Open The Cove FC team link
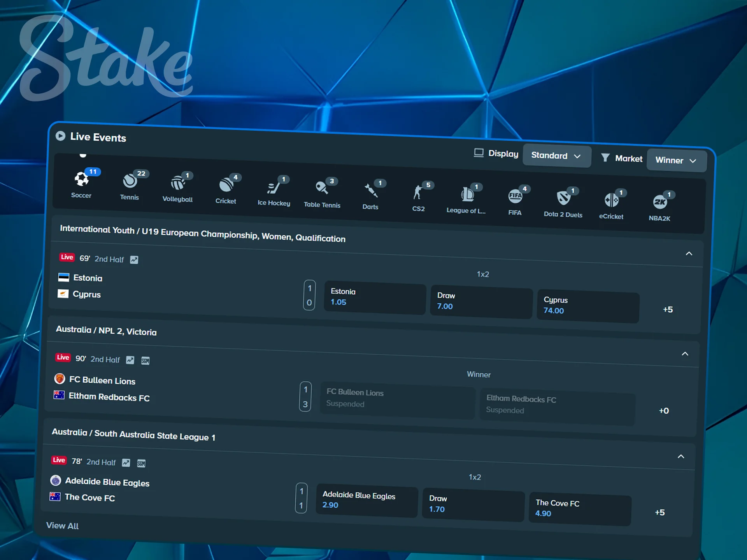 tap(90, 498)
